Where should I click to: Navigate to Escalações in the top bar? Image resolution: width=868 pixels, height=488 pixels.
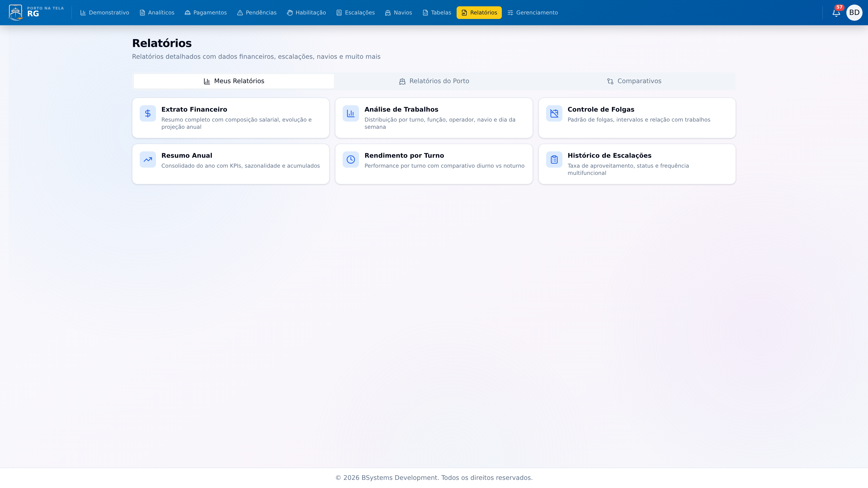coord(356,13)
